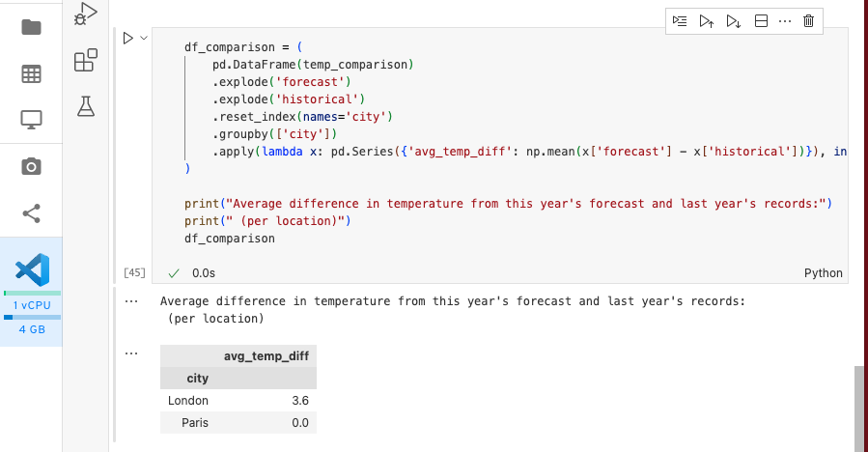Open more cell actions ellipsis

[785, 20]
